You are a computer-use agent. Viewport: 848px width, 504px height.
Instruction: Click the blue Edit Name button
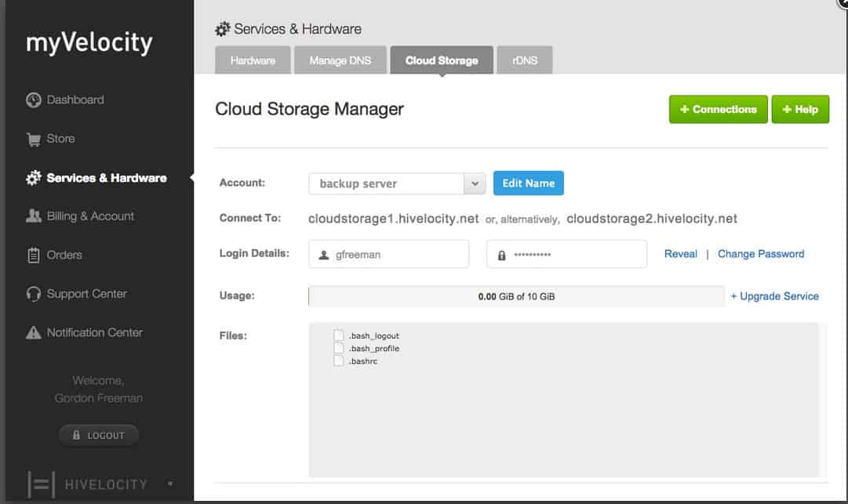529,183
